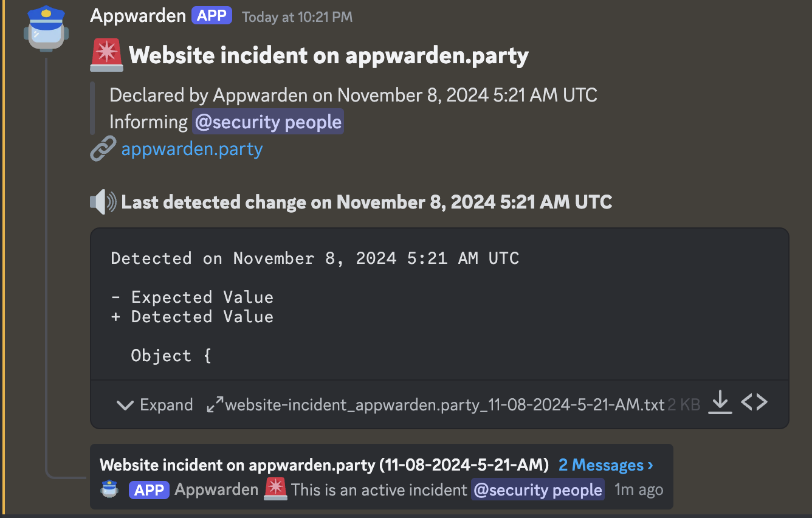Click the @security people mention
This screenshot has width=812, height=518.
pos(267,121)
